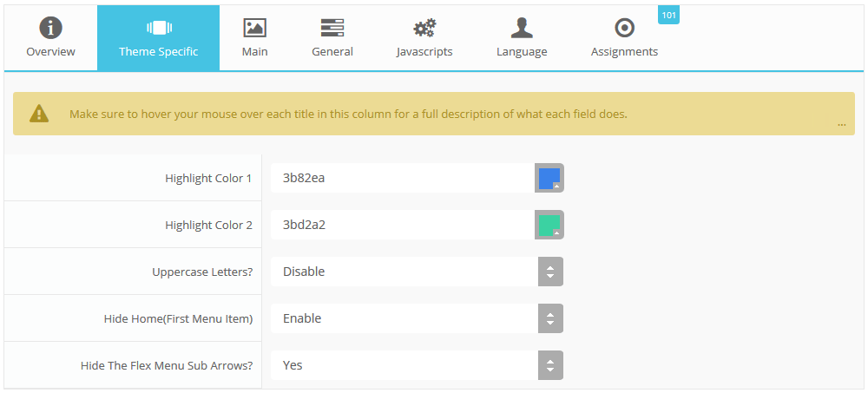
Task: Click the Flex Menu Sub Arrows arrow button
Action: (550, 365)
